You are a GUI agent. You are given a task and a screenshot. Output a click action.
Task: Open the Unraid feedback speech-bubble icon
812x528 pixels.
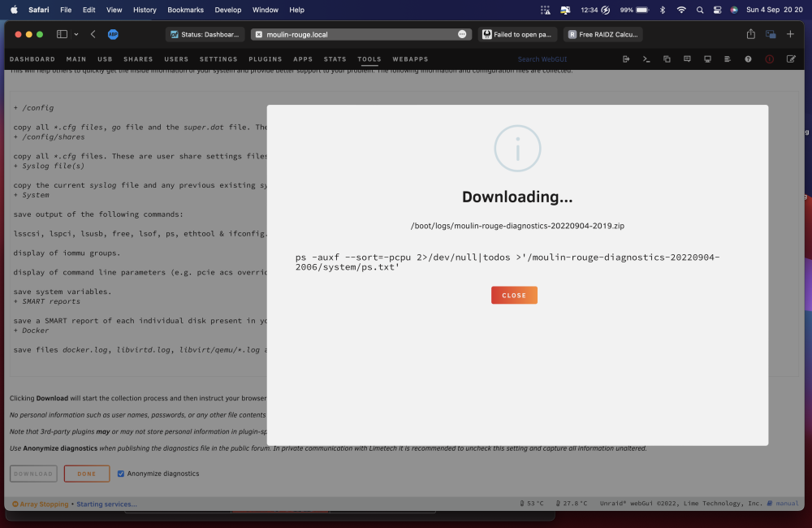tap(687, 59)
